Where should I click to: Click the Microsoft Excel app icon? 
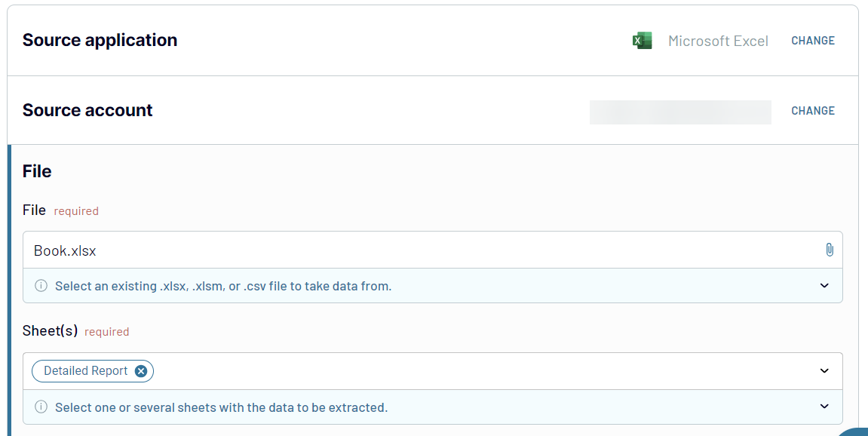[x=642, y=41]
